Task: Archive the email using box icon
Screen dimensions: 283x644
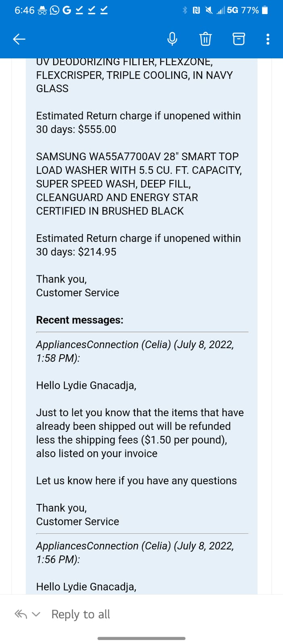Action: 239,39
